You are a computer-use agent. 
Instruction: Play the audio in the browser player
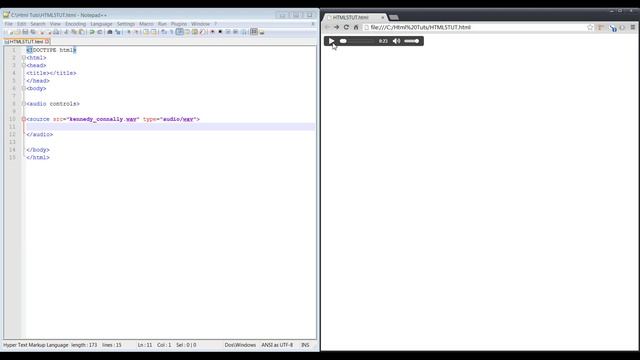[x=331, y=41]
